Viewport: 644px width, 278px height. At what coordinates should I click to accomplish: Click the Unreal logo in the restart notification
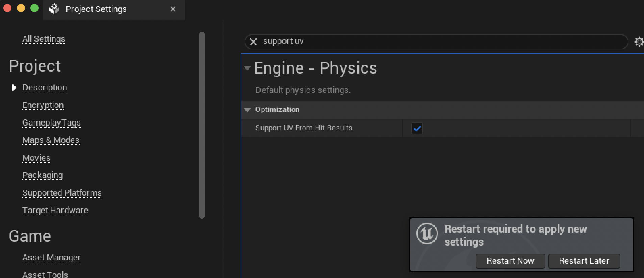427,233
